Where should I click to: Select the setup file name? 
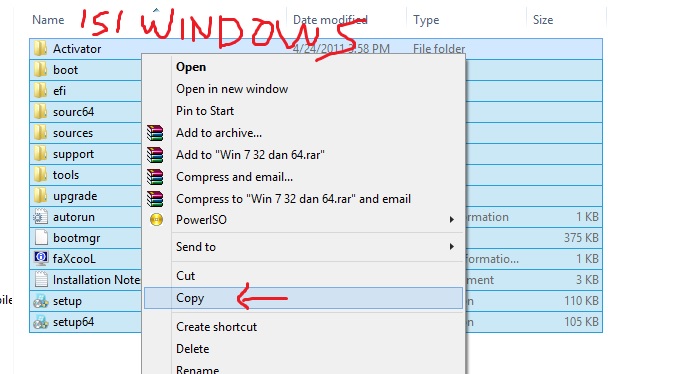coord(67,301)
